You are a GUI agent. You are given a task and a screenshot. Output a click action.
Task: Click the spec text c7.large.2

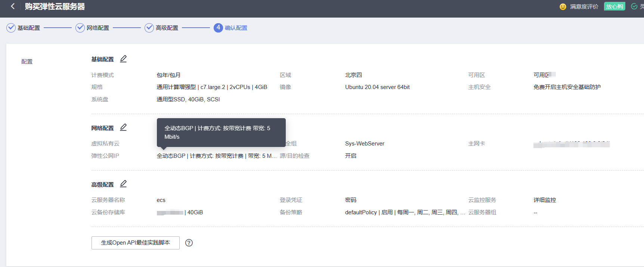(x=213, y=87)
